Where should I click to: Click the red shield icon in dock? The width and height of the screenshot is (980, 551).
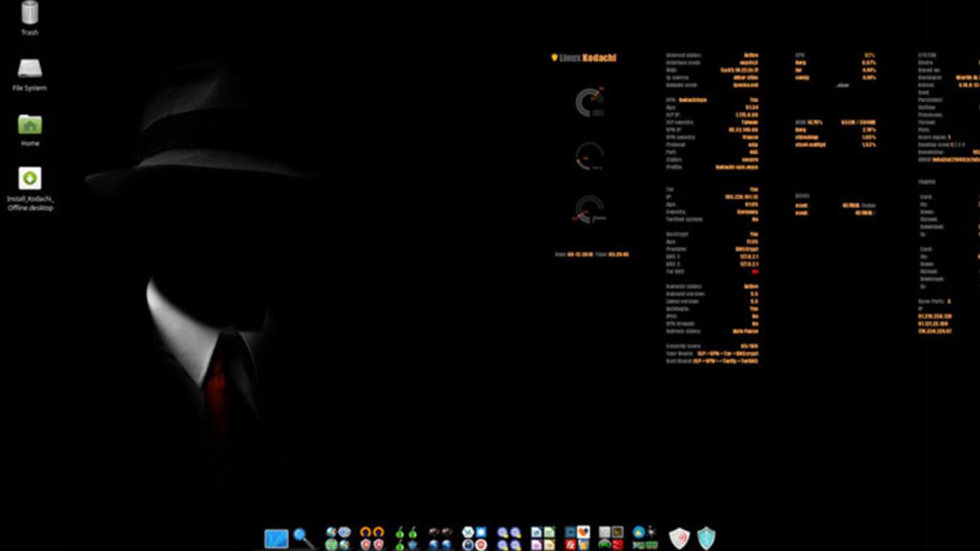coord(679,538)
